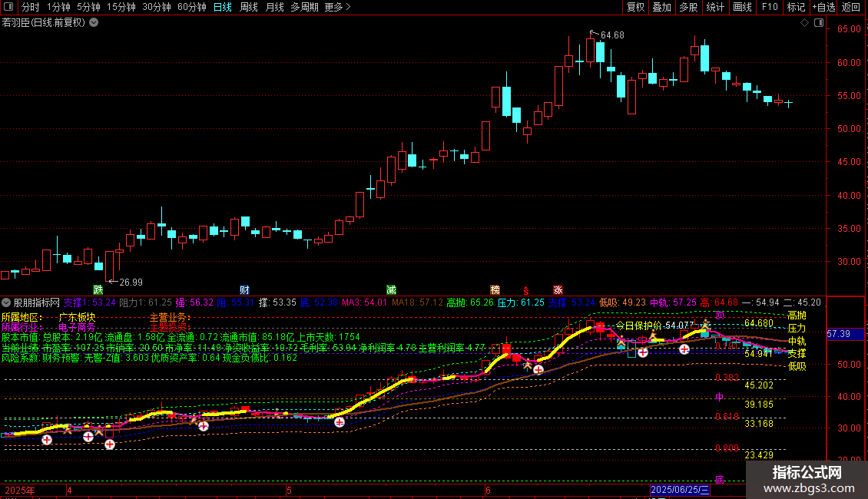Select the 日线 daily chart tab

[223, 7]
